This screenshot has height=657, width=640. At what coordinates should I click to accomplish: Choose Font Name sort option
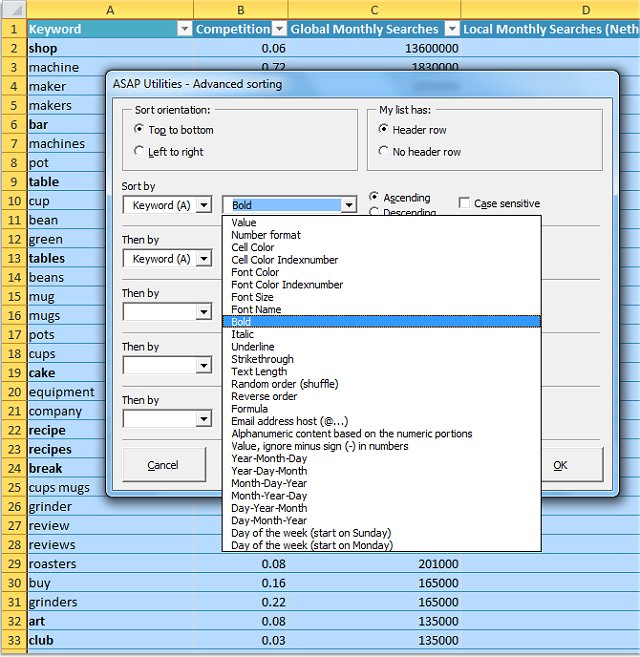pyautogui.click(x=381, y=309)
